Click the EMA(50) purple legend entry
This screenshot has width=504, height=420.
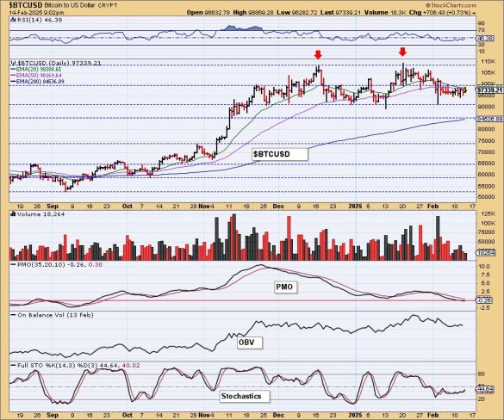[36, 75]
